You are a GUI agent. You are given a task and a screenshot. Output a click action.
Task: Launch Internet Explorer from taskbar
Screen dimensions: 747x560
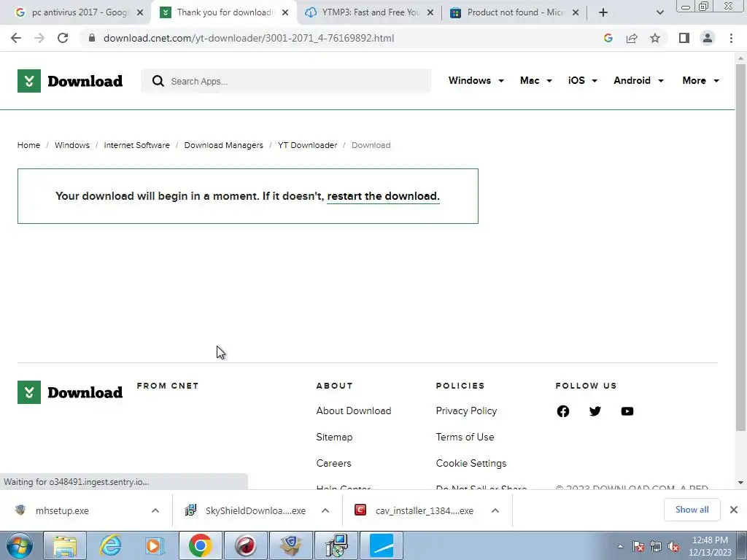point(110,545)
